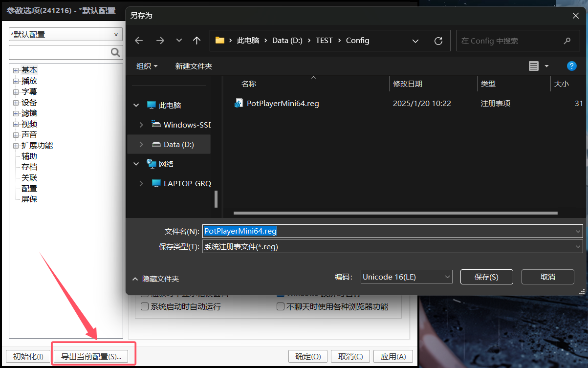Change view layout icon
The image size is (588, 368).
(533, 66)
